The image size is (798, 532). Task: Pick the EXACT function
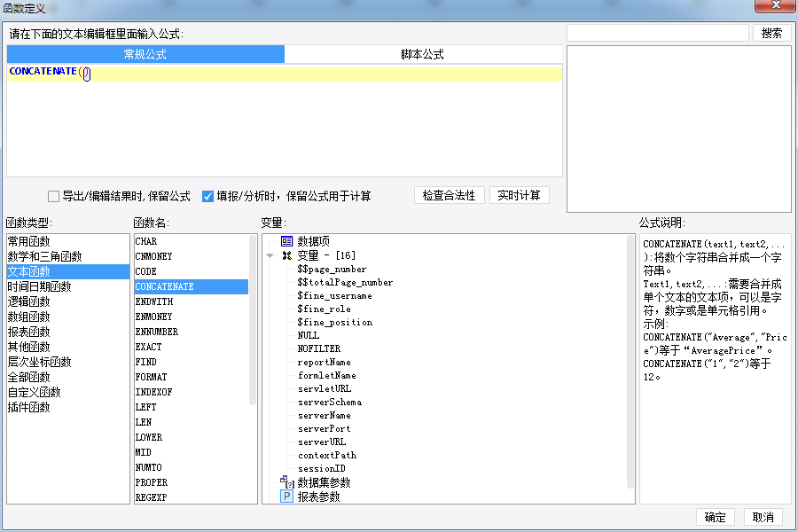[192, 347]
